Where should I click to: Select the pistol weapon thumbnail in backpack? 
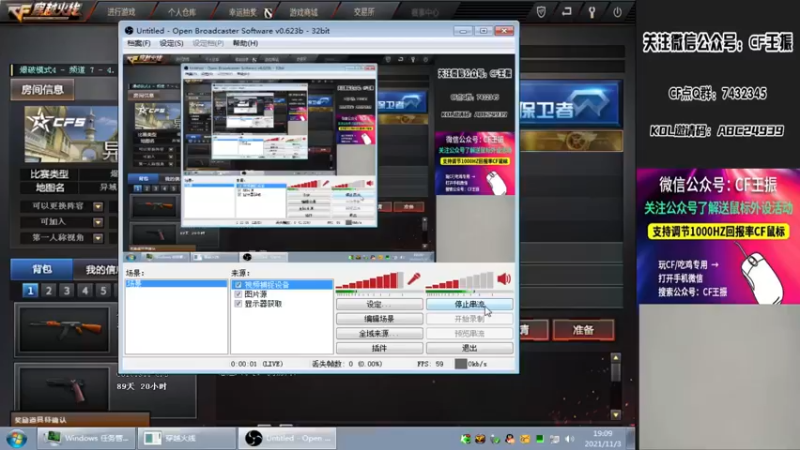pos(63,389)
